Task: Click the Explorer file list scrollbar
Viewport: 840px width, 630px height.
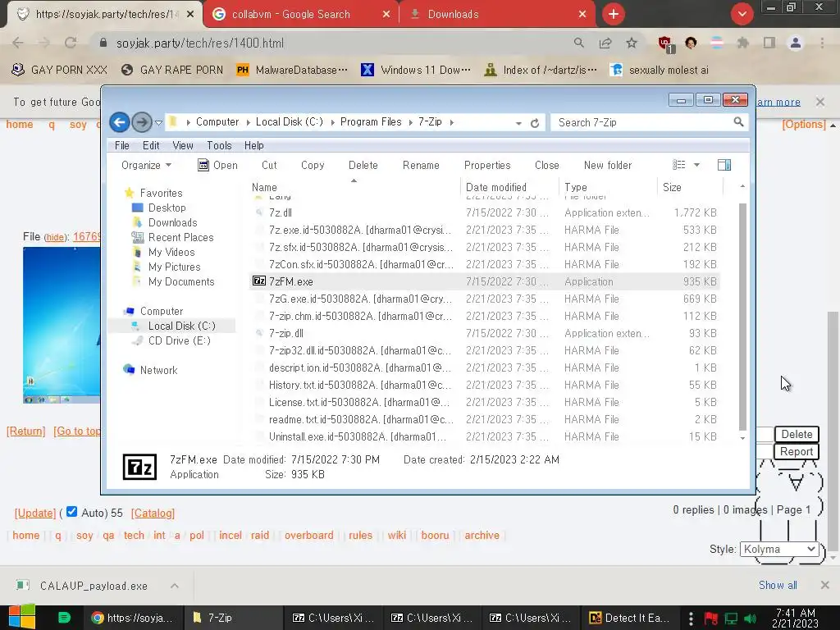Action: [742, 316]
